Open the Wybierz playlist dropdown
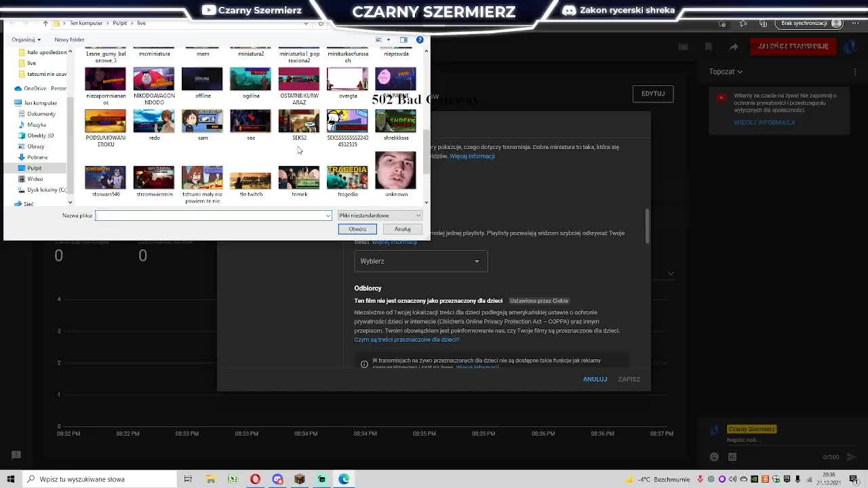This screenshot has height=488, width=868. point(420,261)
